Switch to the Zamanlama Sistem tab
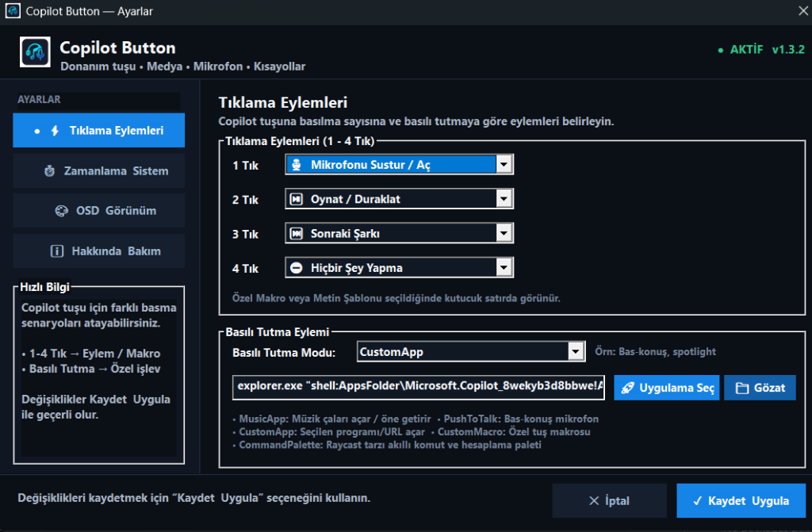The width and height of the screenshot is (812, 532). tap(99, 171)
